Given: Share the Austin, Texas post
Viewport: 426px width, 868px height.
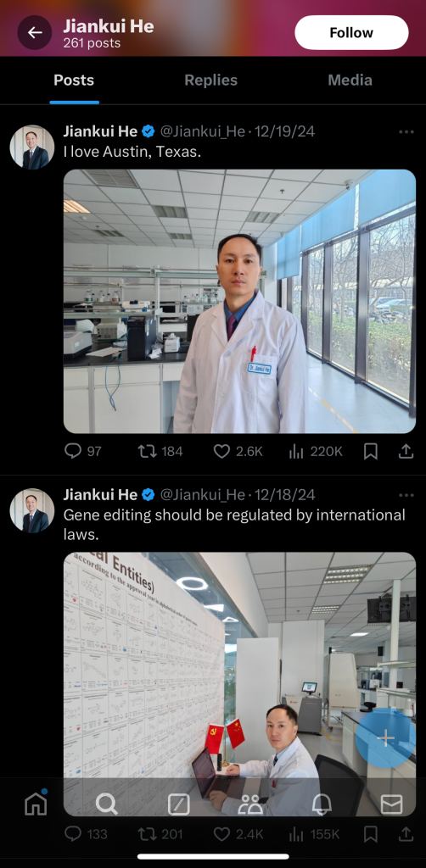Looking at the screenshot, I should pyautogui.click(x=406, y=451).
